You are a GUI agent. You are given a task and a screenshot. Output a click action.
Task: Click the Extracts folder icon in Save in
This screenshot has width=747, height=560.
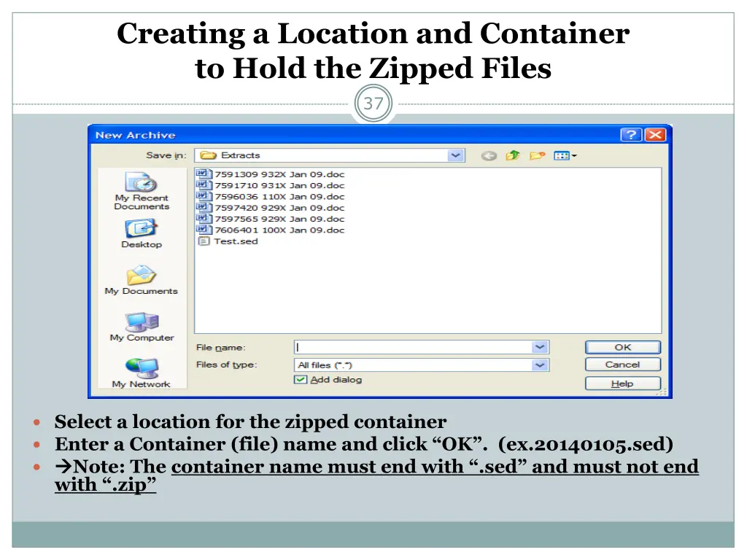click(x=208, y=155)
